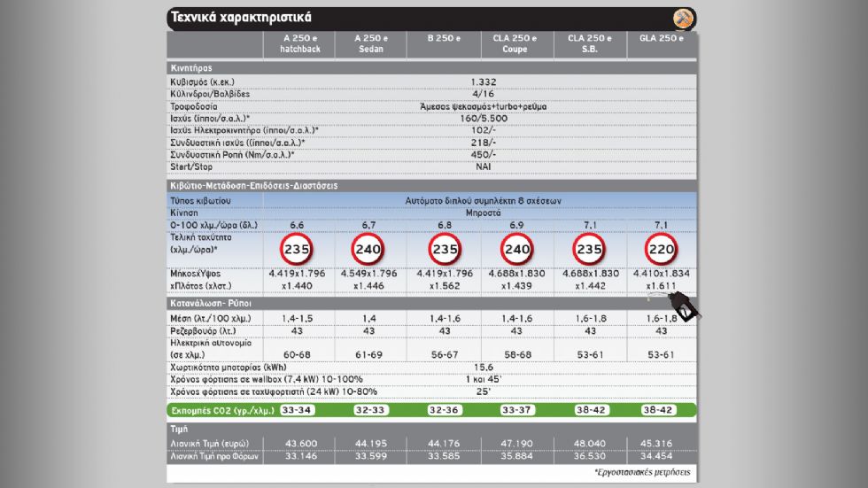Click the '*Εργοστασιακές μετρήσεις' footnote
Screen dimensions: 868x488
tap(643, 473)
